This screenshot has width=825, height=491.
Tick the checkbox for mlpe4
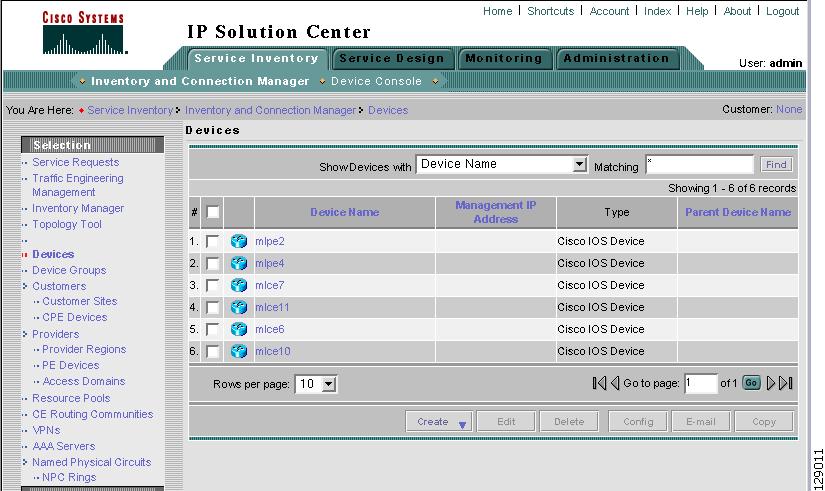[213, 264]
